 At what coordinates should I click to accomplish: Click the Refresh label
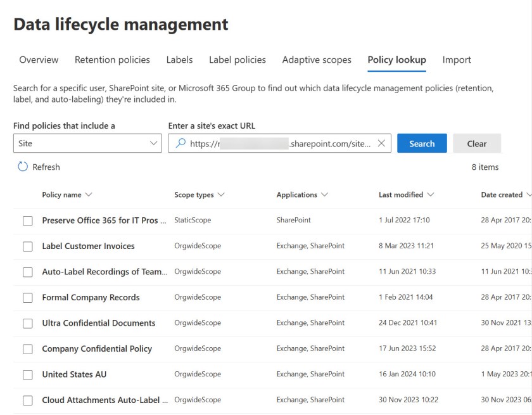pos(46,167)
